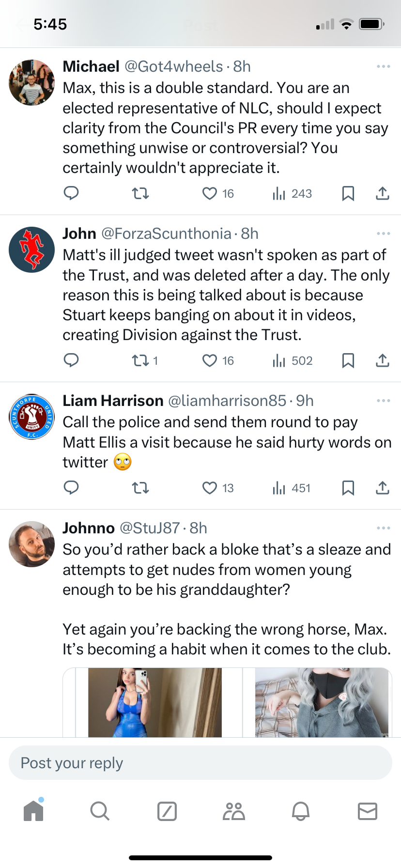The image size is (401, 868).
Task: Open Direct Messages envelope
Action: (x=368, y=811)
